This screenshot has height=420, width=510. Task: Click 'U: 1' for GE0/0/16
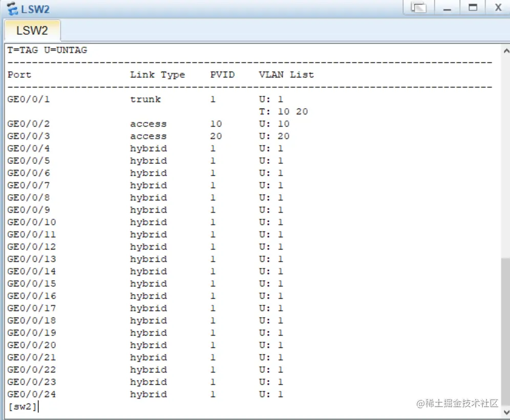pyautogui.click(x=271, y=296)
